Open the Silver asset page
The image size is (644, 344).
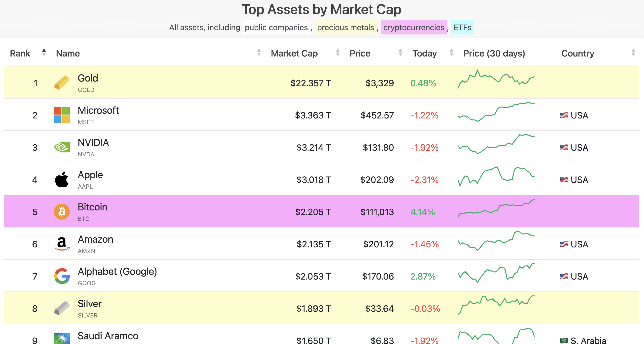[90, 304]
